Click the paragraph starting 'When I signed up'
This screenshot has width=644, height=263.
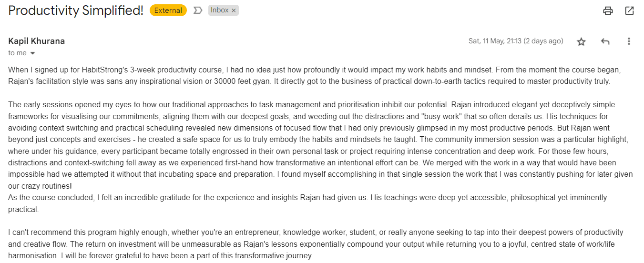coord(315,75)
